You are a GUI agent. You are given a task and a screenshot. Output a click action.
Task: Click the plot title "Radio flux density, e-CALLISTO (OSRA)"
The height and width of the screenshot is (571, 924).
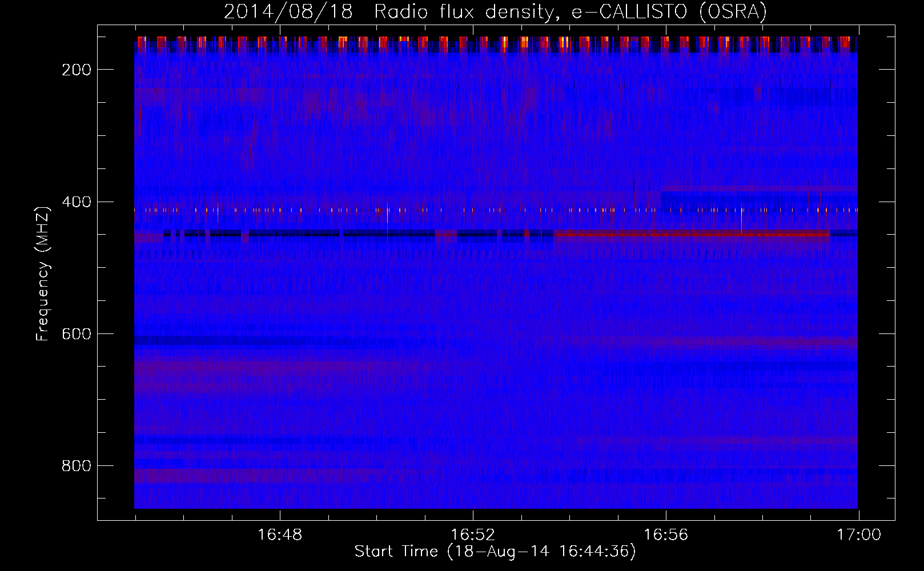(571, 11)
